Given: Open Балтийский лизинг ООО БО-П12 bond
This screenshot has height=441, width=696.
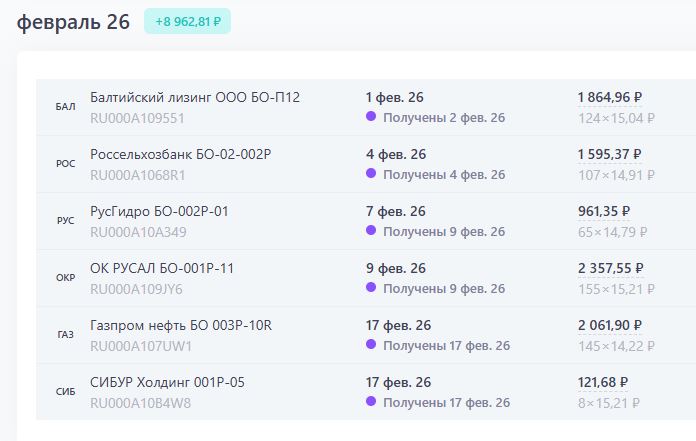Looking at the screenshot, I should coord(195,97).
